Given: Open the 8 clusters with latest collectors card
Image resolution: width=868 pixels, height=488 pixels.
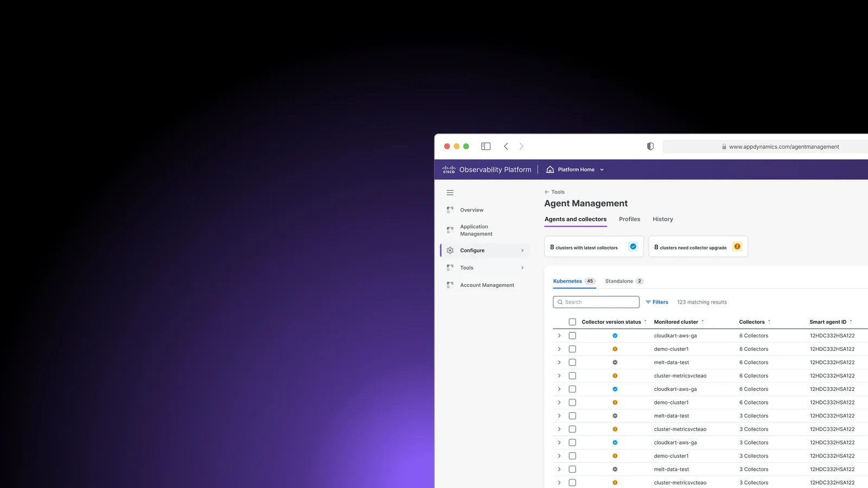Looking at the screenshot, I should tap(594, 247).
